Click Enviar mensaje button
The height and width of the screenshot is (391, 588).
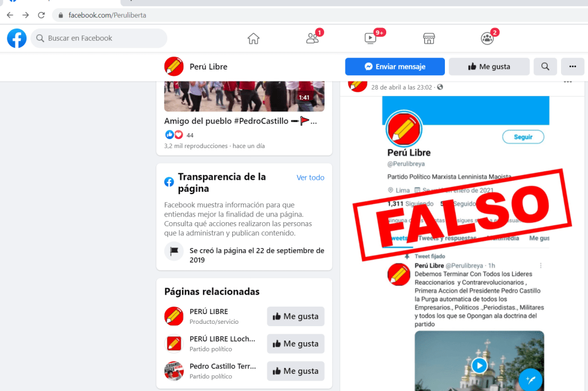click(395, 67)
